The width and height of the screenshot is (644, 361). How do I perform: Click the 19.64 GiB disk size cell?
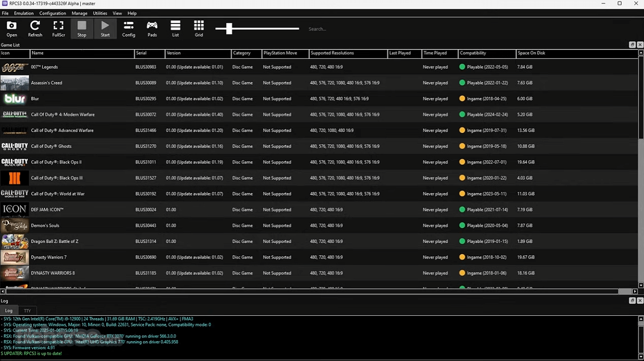[526, 162]
